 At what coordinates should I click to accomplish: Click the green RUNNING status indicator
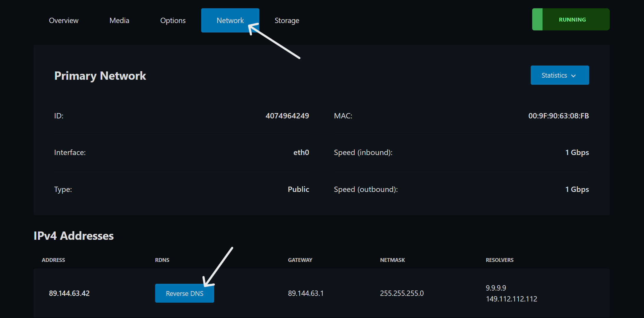pos(571,19)
